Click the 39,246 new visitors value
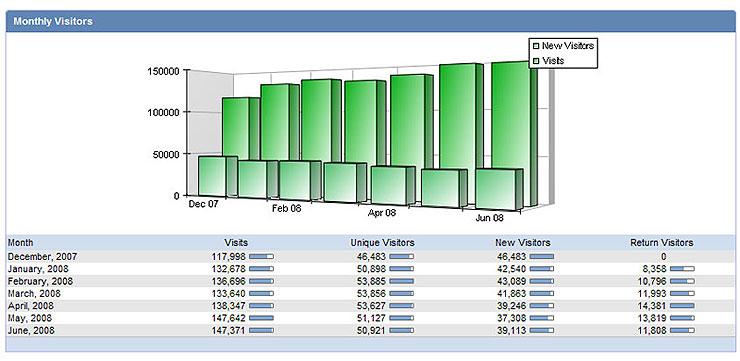Screen dimensions: 740x361 click(x=512, y=306)
